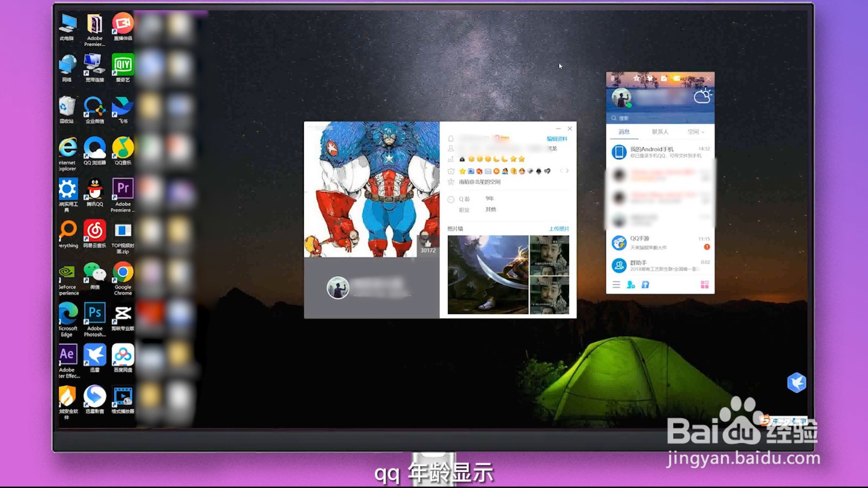Screen dimensions: 868x488
Task: Expand the 空间 dropdown tab in QQ
Action: [696, 132]
